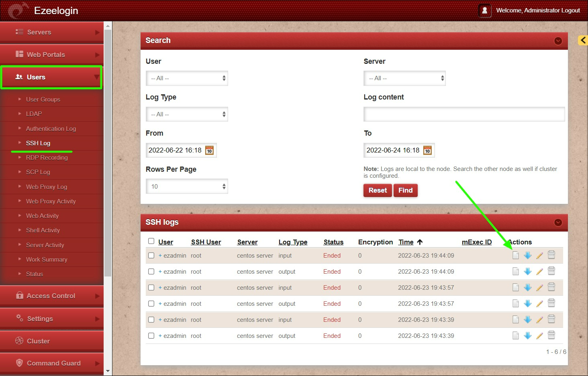Edit the 19:43:39 output log entry

[x=539, y=336]
